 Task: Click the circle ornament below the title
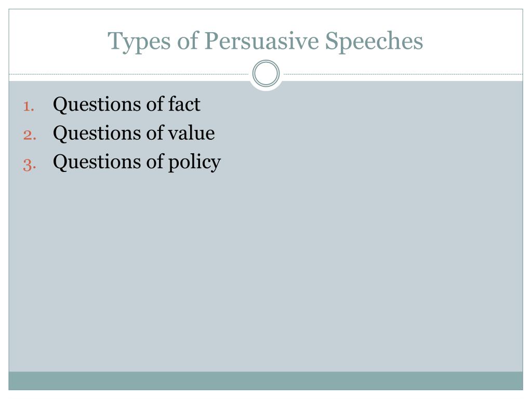click(266, 73)
